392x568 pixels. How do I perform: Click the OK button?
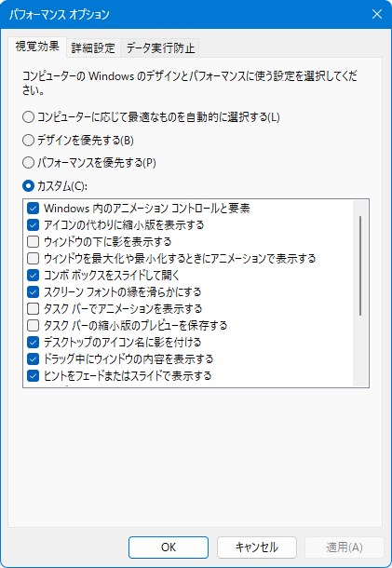coord(169,548)
